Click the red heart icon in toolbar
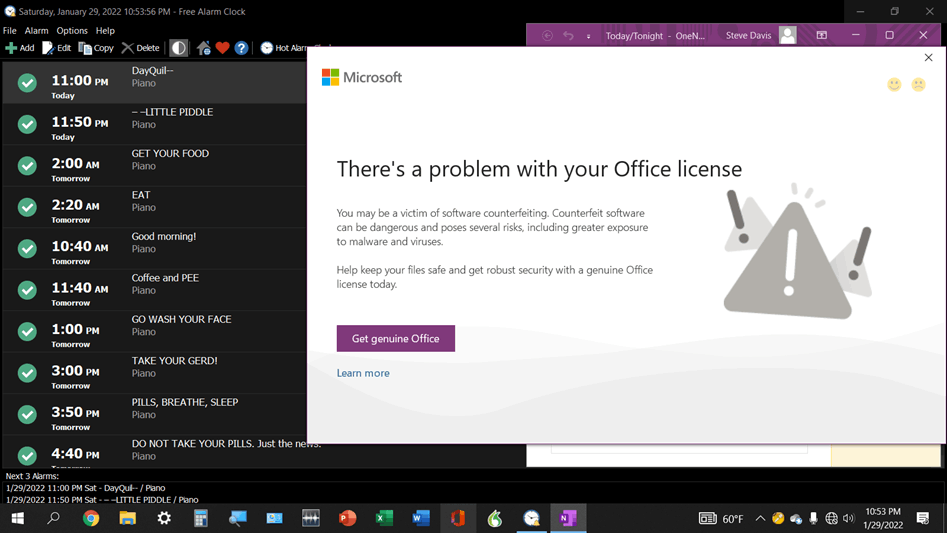The image size is (947, 533). pos(222,48)
